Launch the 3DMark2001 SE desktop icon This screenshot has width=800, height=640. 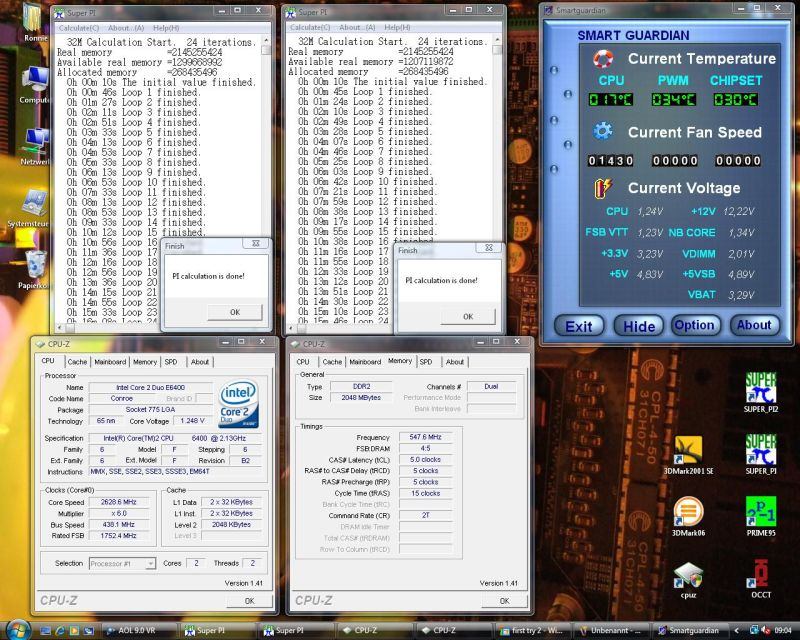coord(688,455)
